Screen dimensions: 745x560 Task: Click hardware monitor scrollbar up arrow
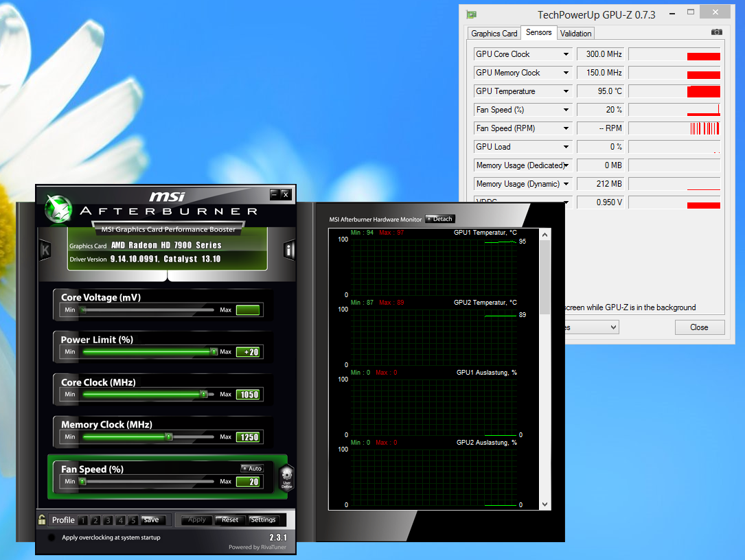(x=545, y=235)
